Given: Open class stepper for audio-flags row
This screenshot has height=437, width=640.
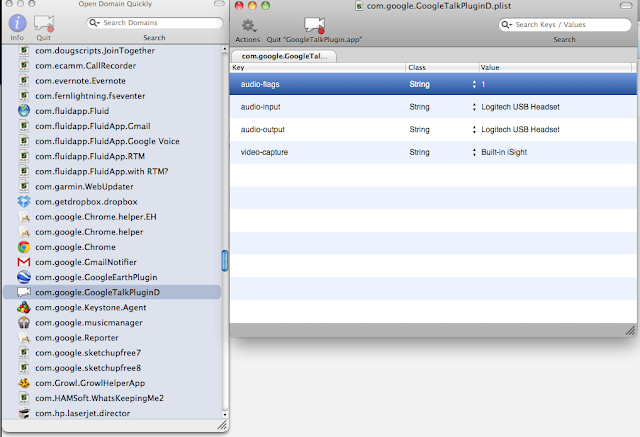Looking at the screenshot, I should coord(474,84).
